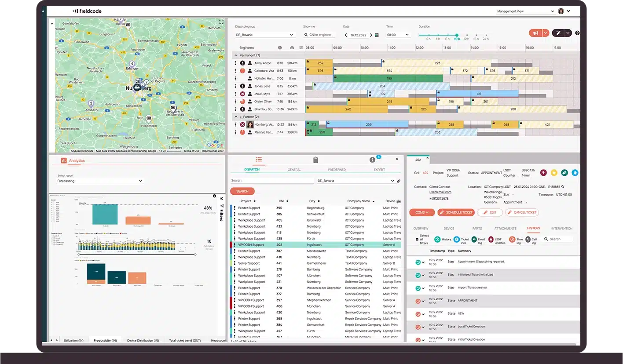Click the Ticket info filter icon
The image size is (623, 364).
coord(456,239)
